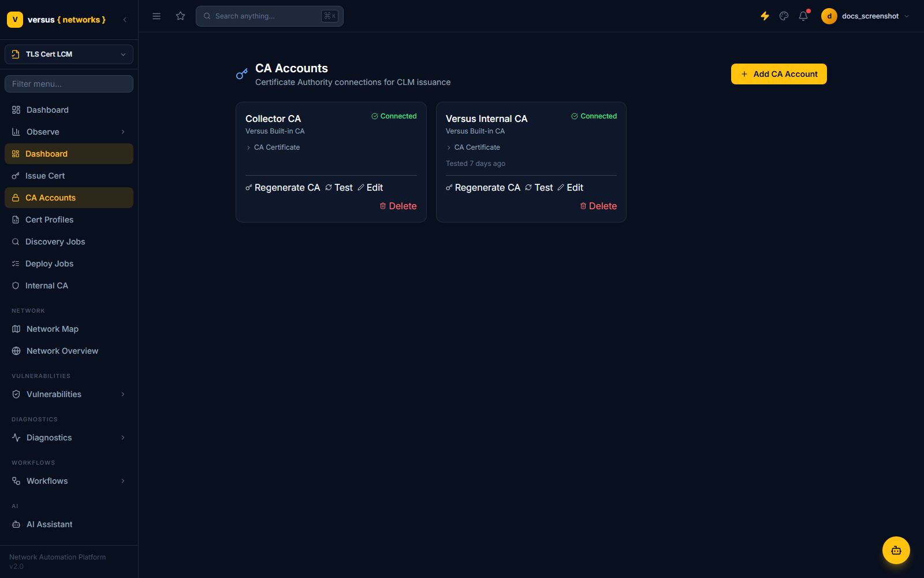Delete the Versus Internal CA account
Image resolution: width=924 pixels, height=578 pixels.
[598, 206]
